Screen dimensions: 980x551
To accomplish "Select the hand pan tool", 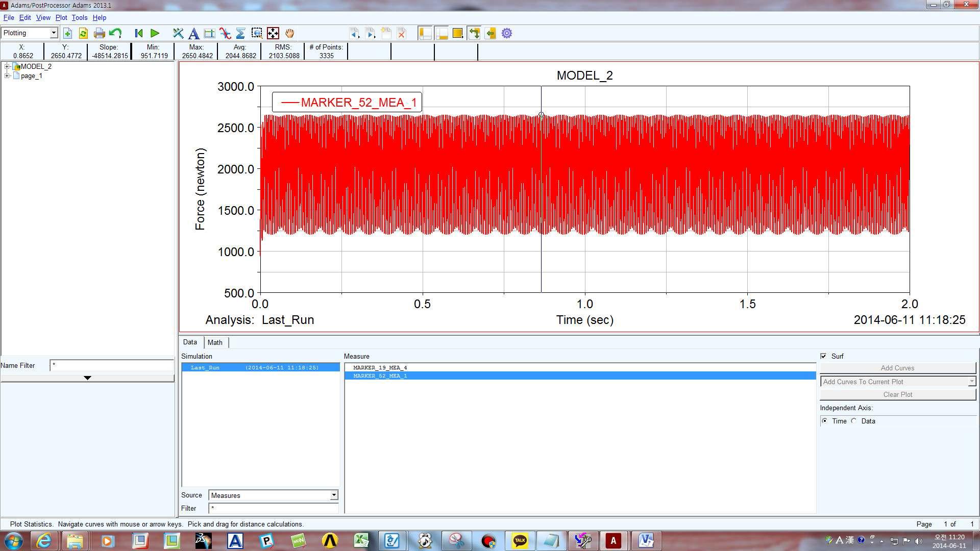I will (x=289, y=33).
